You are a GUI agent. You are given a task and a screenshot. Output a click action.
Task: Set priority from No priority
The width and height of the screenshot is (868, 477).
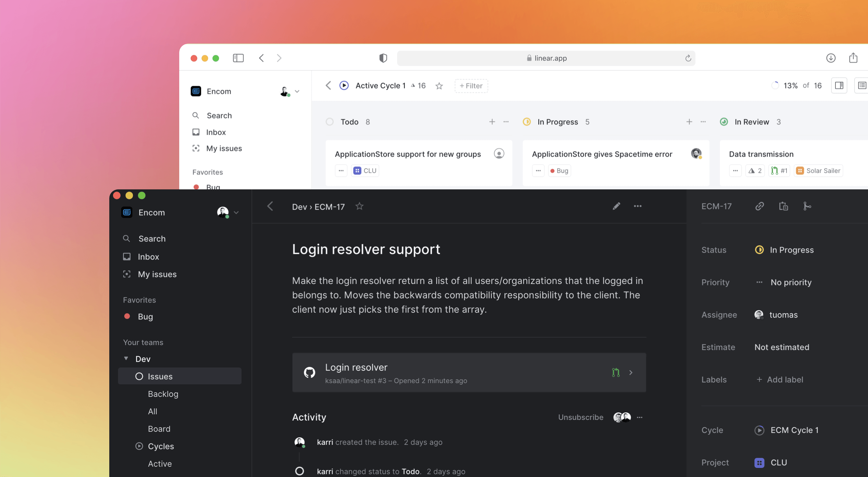[784, 282]
